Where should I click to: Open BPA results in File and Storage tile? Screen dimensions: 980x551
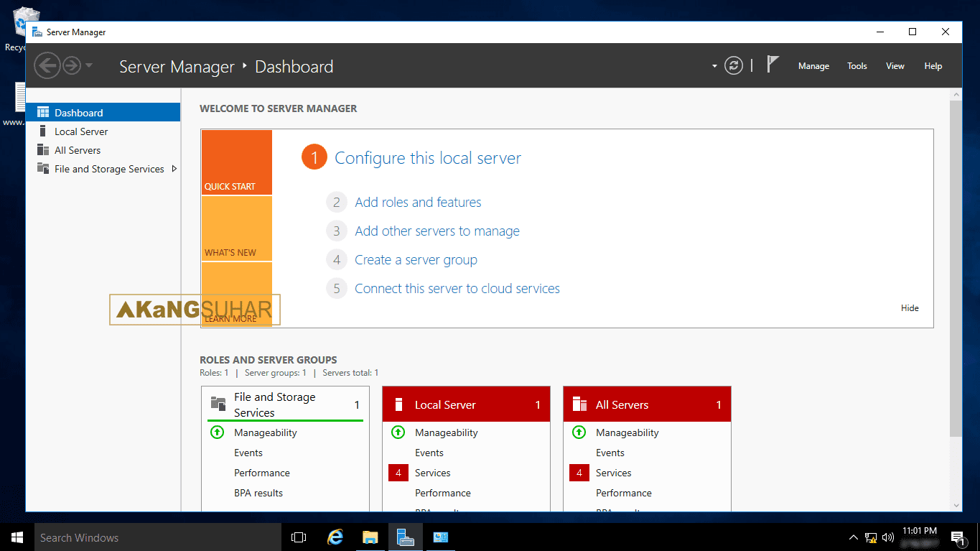click(258, 493)
